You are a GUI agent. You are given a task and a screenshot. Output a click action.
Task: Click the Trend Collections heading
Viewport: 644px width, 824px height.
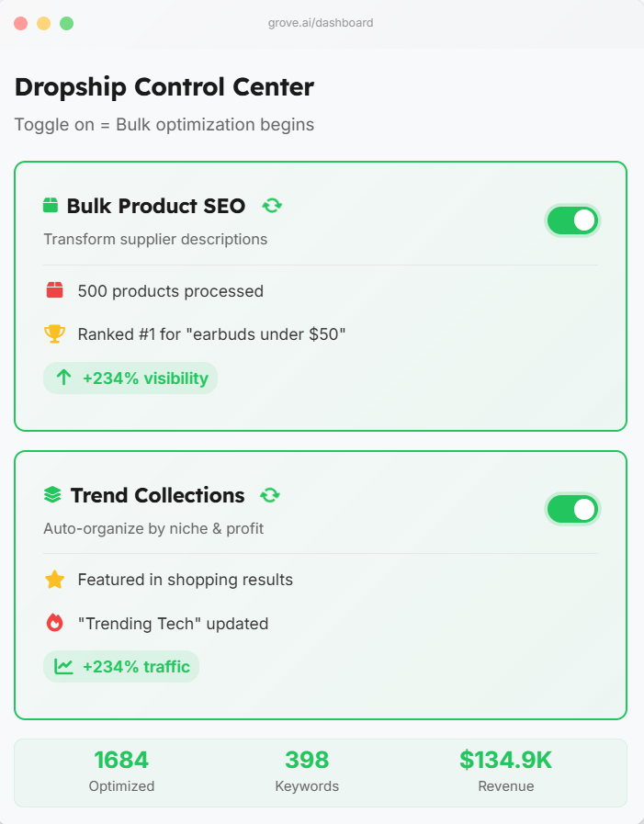(x=157, y=495)
